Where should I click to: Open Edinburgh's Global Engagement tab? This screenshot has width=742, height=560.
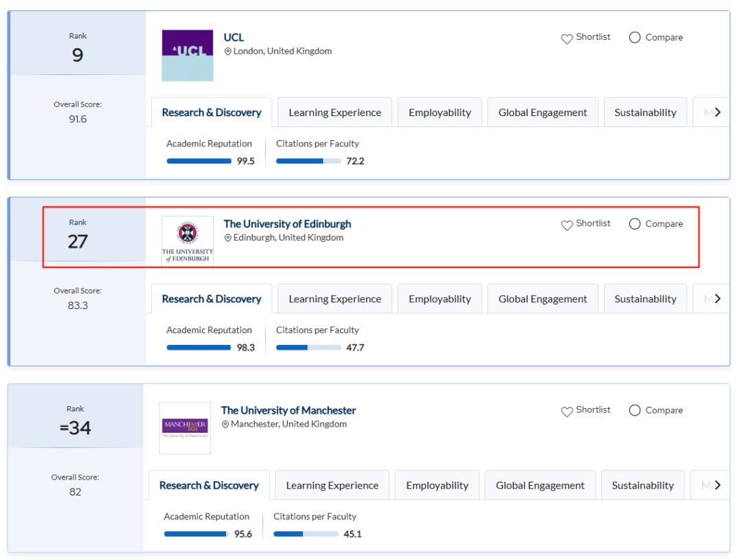[543, 299]
